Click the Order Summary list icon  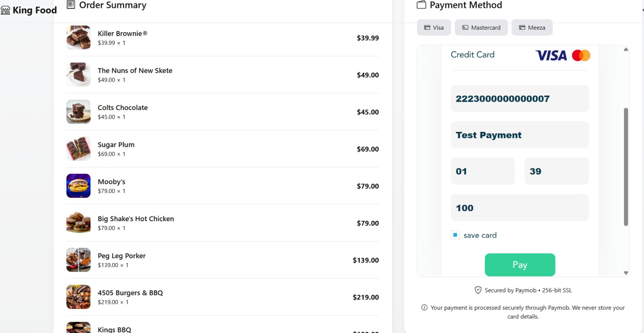pos(71,5)
